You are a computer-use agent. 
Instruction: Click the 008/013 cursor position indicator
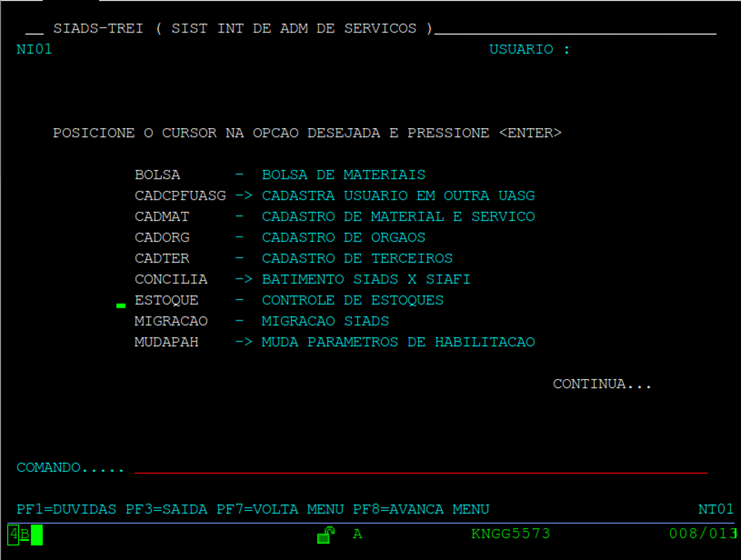703,534
